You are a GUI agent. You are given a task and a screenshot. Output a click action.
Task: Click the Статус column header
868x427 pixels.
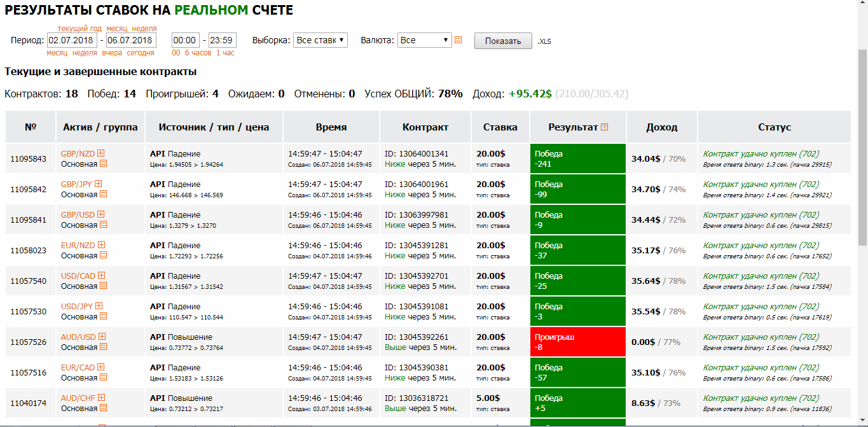click(775, 127)
